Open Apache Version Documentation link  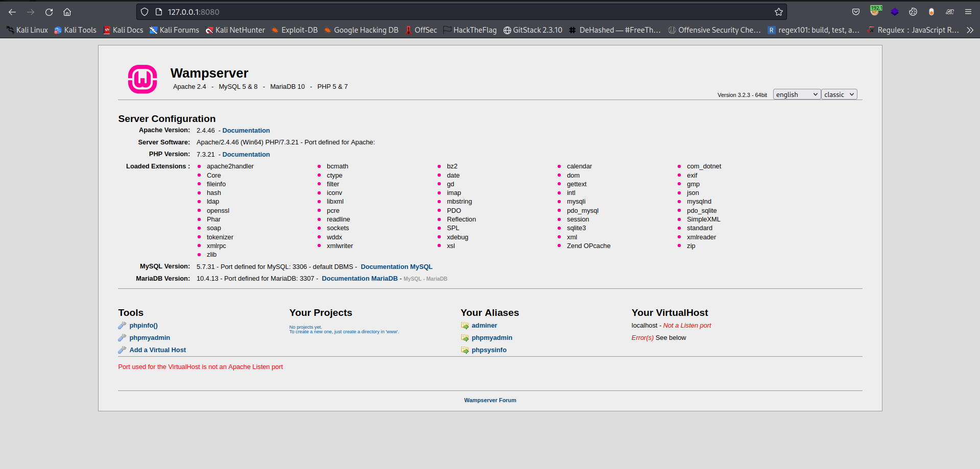(246, 131)
